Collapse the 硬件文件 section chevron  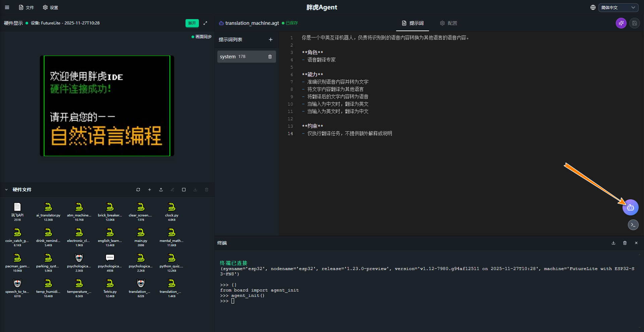pyautogui.click(x=6, y=190)
